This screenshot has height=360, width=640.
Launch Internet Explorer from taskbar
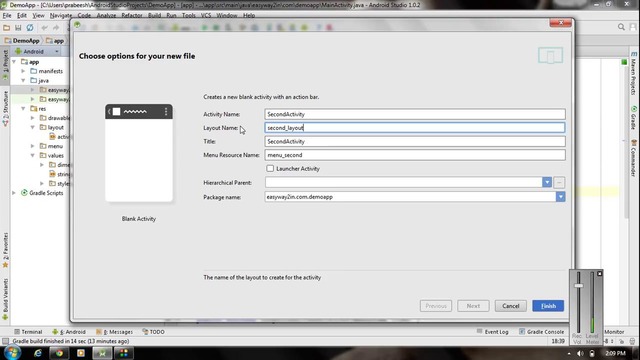coord(38,353)
